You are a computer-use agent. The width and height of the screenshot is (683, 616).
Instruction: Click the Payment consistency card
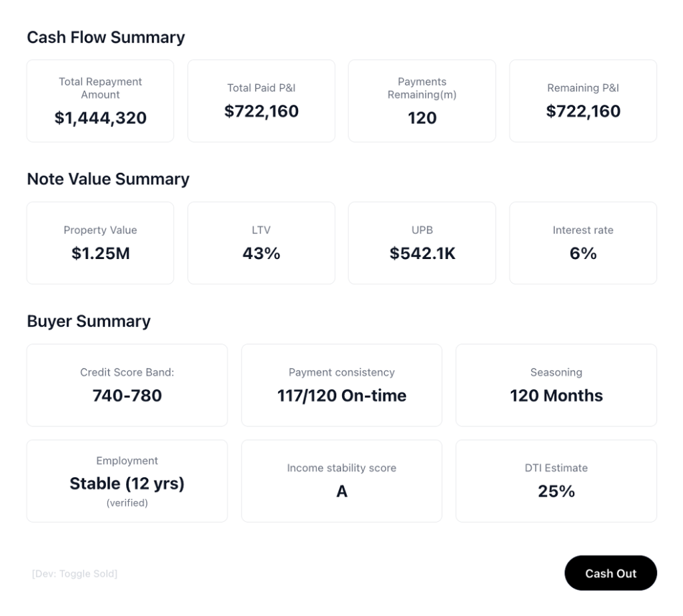(341, 384)
